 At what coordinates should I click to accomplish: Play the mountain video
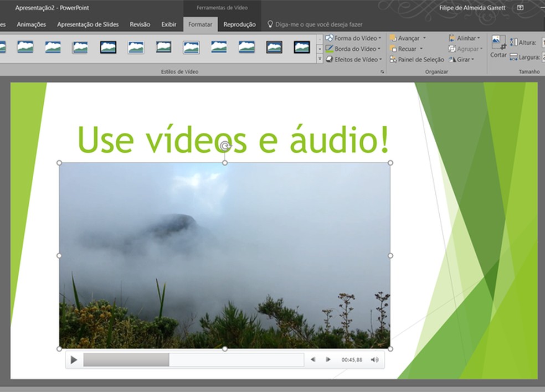[x=74, y=359]
